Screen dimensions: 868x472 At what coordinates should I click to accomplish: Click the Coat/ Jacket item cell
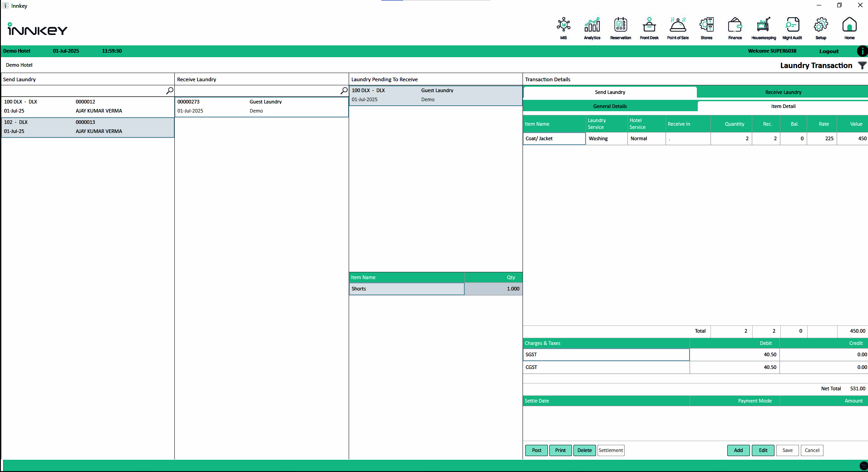pyautogui.click(x=554, y=138)
